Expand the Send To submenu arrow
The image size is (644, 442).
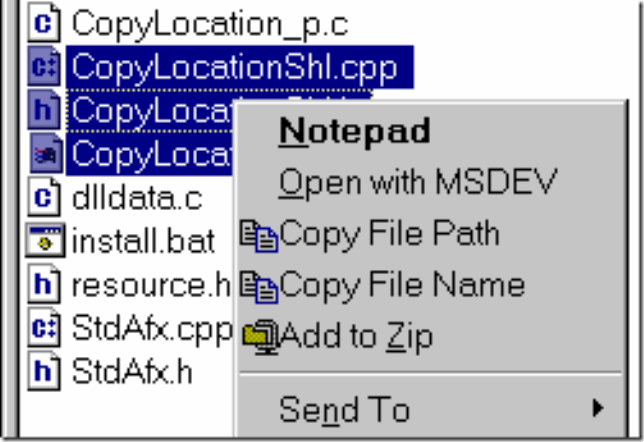[x=598, y=408]
